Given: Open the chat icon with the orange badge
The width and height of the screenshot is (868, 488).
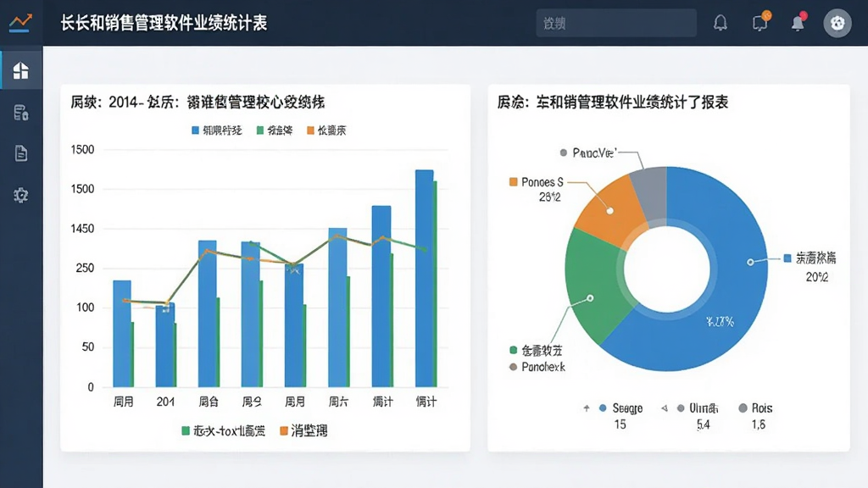Looking at the screenshot, I should point(760,22).
